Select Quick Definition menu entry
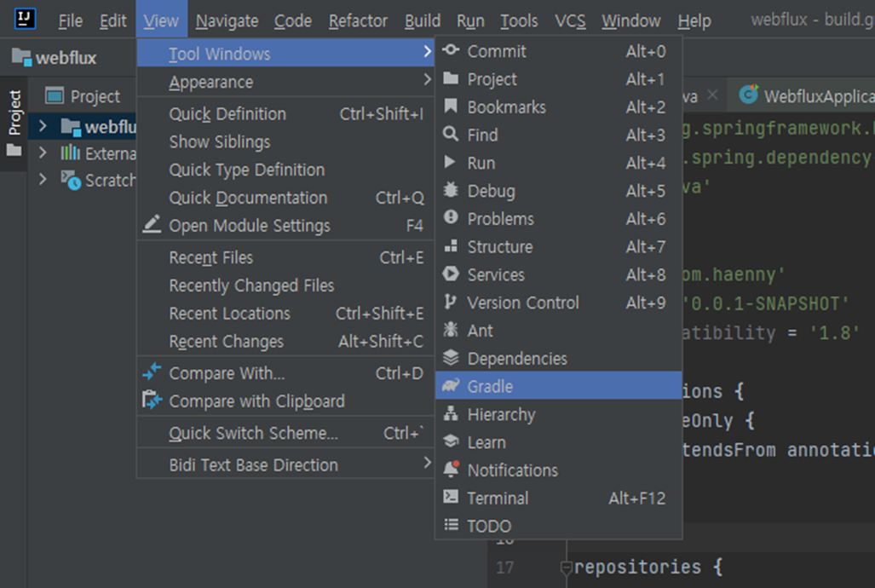875x588 pixels. tap(285, 114)
